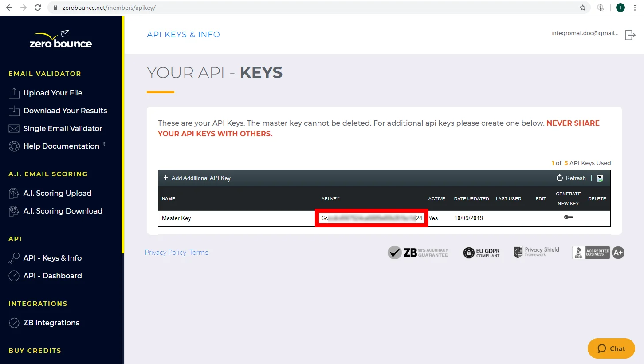644x364 pixels.
Task: Click the NAME column header
Action: click(x=169, y=198)
